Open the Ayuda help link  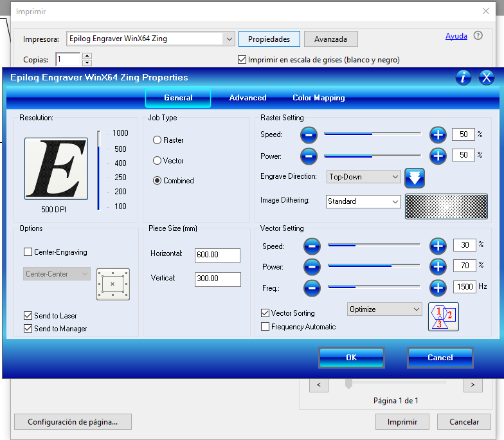[x=456, y=36]
